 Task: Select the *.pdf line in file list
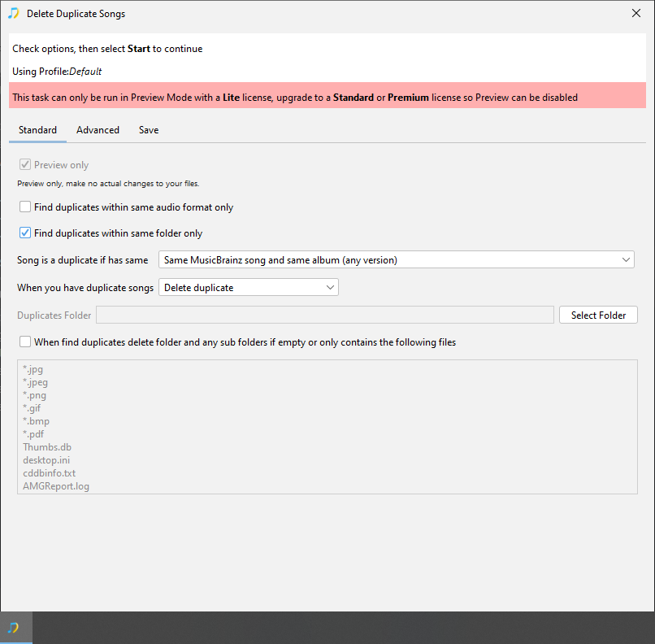(x=34, y=434)
